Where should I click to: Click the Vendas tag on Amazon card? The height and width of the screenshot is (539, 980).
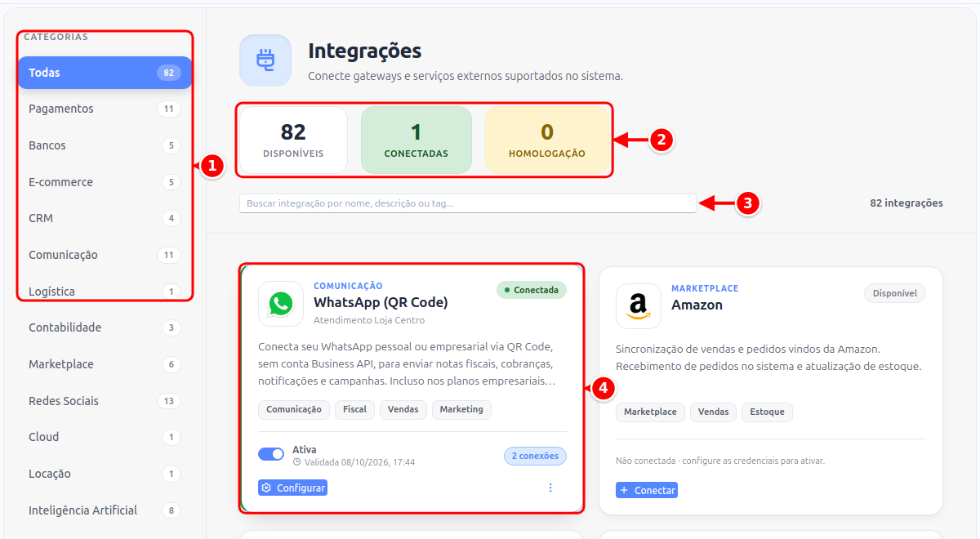click(714, 412)
